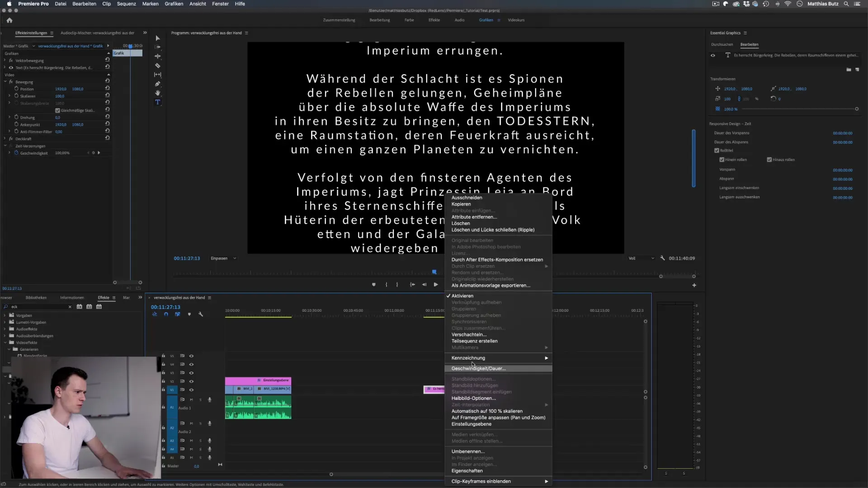Select the Pen tool
Image resolution: width=868 pixels, height=488 pixels.
click(x=158, y=84)
